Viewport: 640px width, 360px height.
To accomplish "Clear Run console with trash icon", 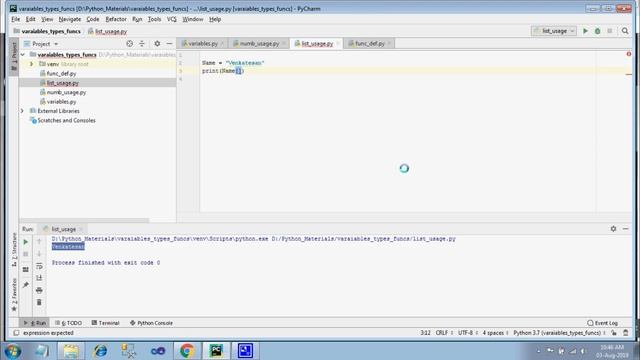I will click(39, 302).
